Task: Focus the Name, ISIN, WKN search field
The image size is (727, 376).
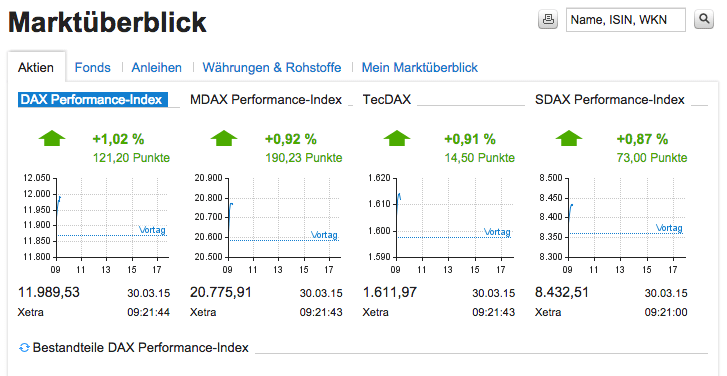Action: (x=625, y=20)
